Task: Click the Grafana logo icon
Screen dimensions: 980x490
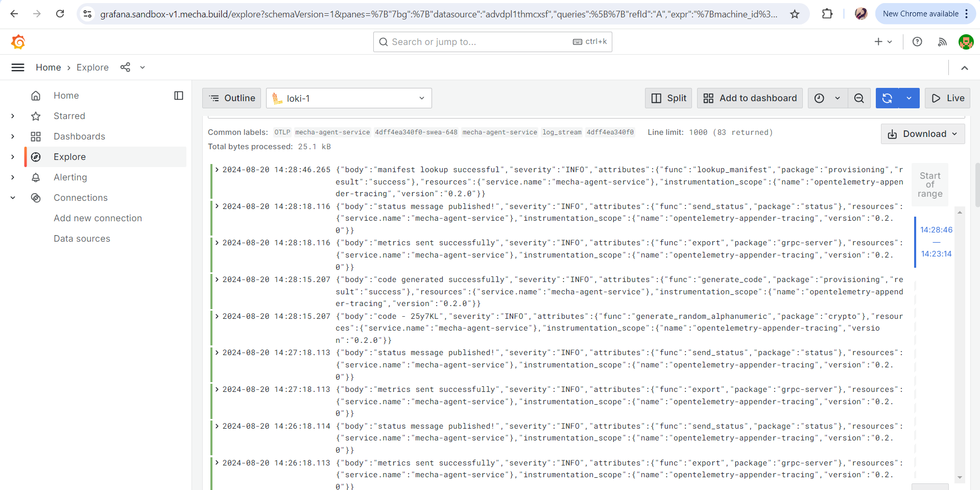Action: (18, 42)
